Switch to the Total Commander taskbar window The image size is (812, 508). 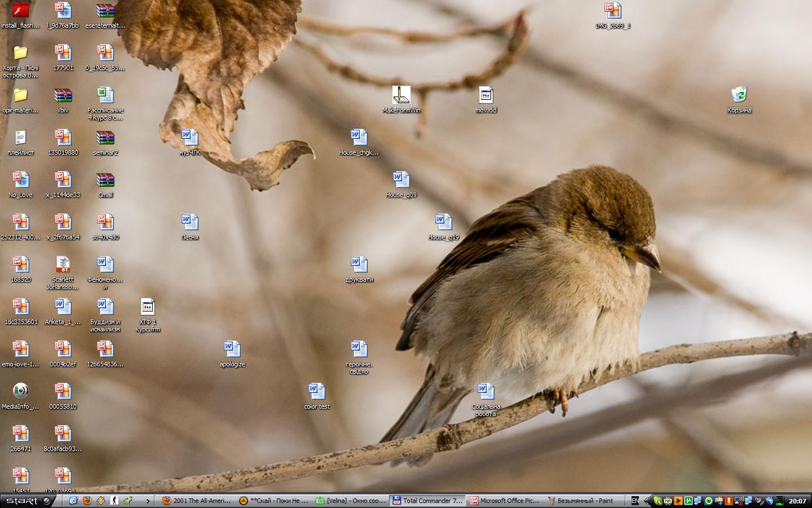[x=427, y=501]
